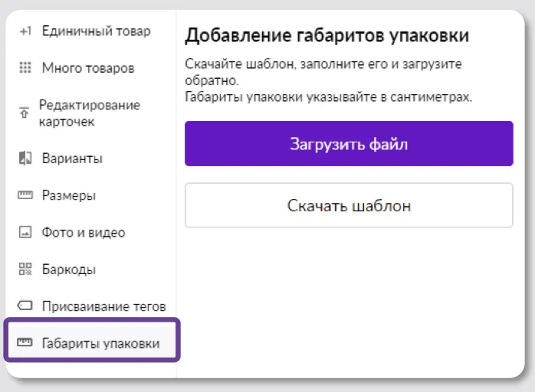Open the Варианты section
The height and width of the screenshot is (392, 535).
[x=72, y=158]
